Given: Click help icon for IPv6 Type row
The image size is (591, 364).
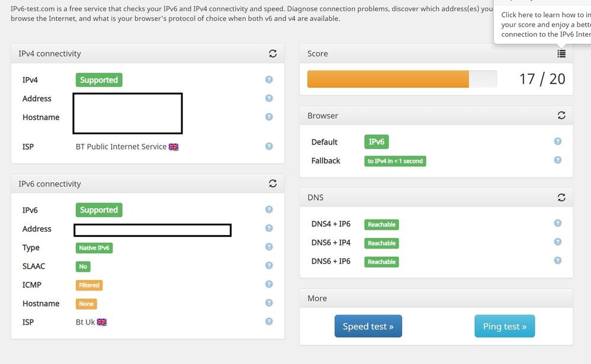Looking at the screenshot, I should [x=269, y=247].
